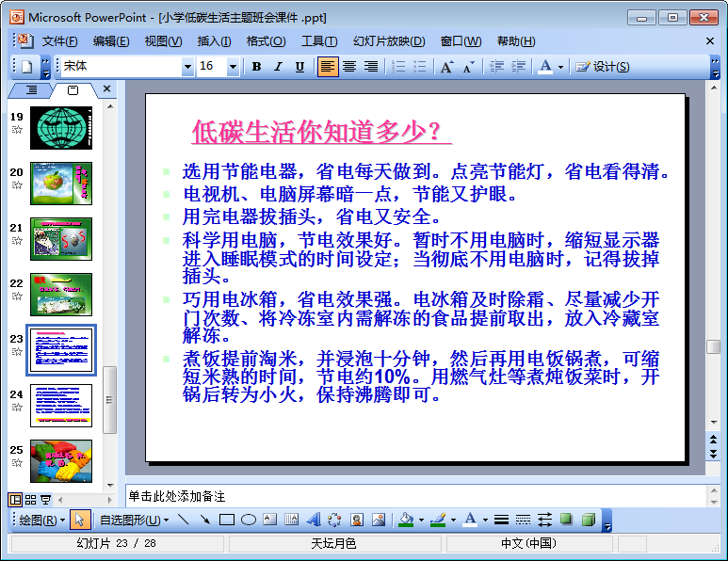Open shadow style options

tap(566, 520)
